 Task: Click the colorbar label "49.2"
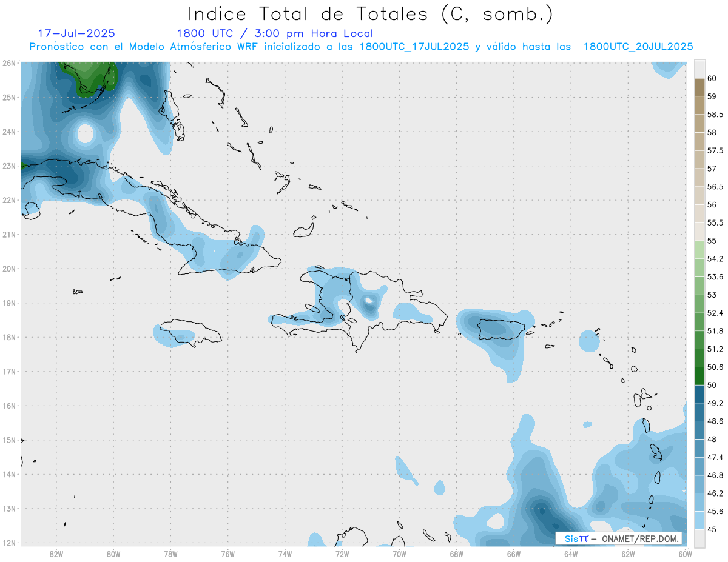point(715,403)
